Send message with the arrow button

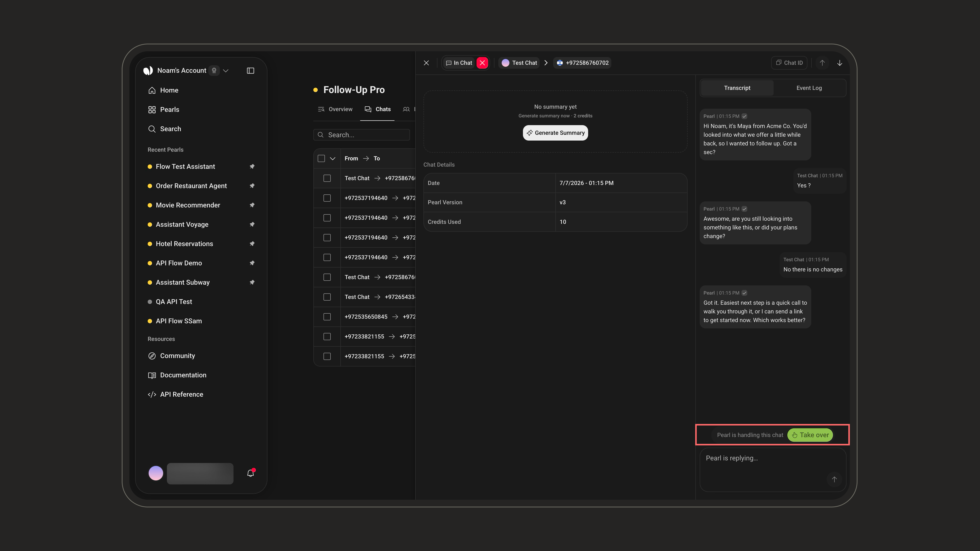[834, 479]
